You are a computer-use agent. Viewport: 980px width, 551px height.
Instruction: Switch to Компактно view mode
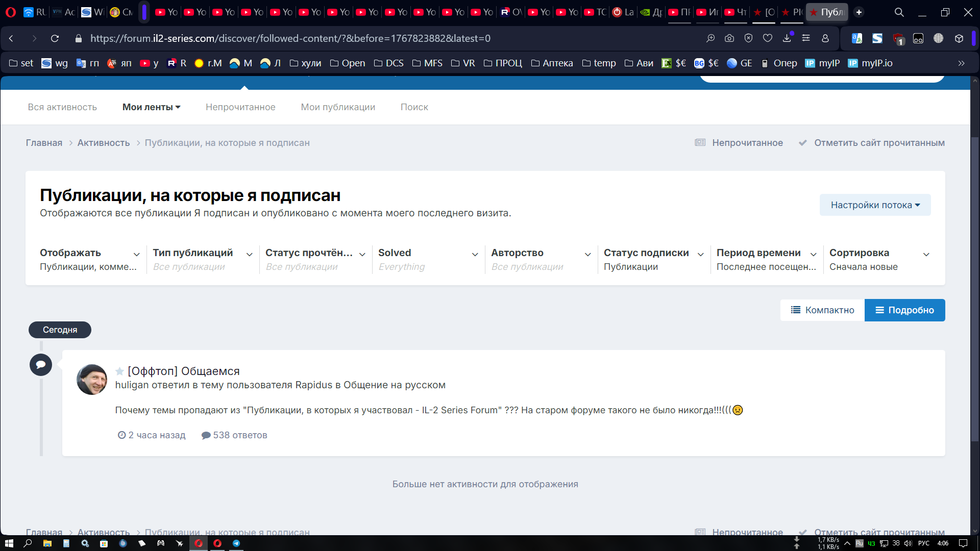pos(822,310)
